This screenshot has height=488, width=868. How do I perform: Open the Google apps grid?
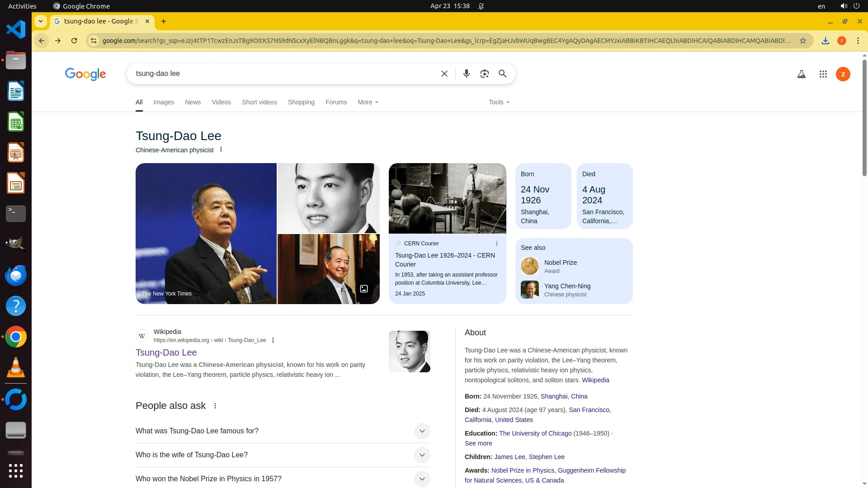click(823, 74)
